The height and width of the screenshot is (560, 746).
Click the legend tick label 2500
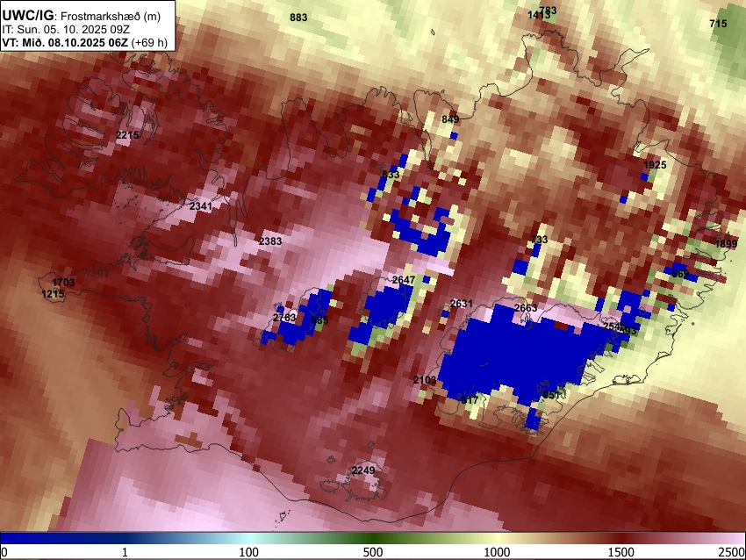point(732,552)
